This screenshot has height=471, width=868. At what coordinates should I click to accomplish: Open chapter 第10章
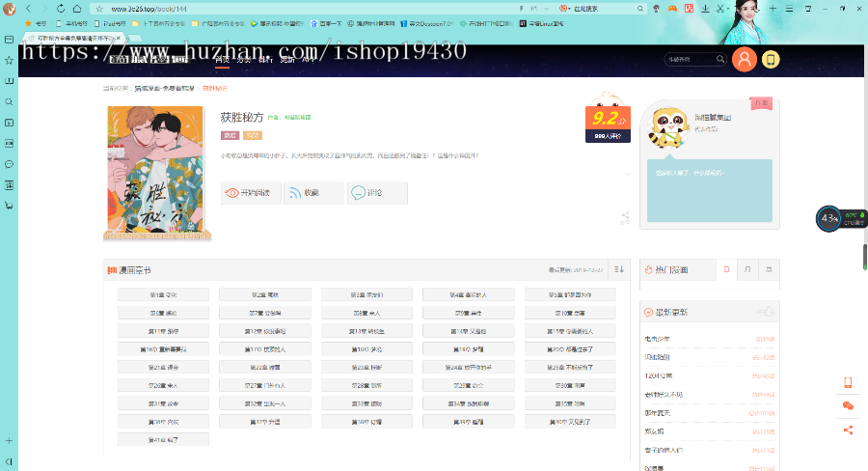[570, 313]
